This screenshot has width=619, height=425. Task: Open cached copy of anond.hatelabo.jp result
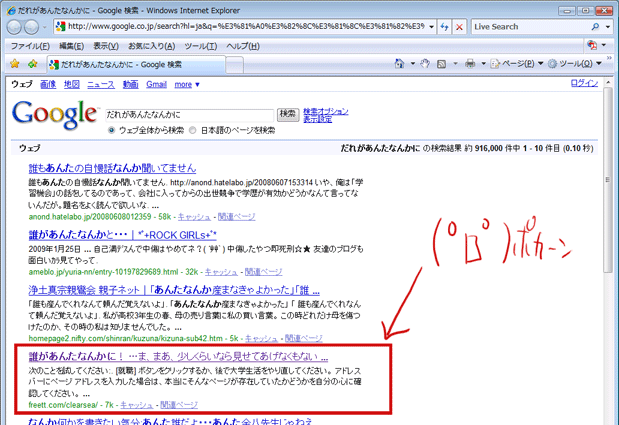[x=194, y=217]
